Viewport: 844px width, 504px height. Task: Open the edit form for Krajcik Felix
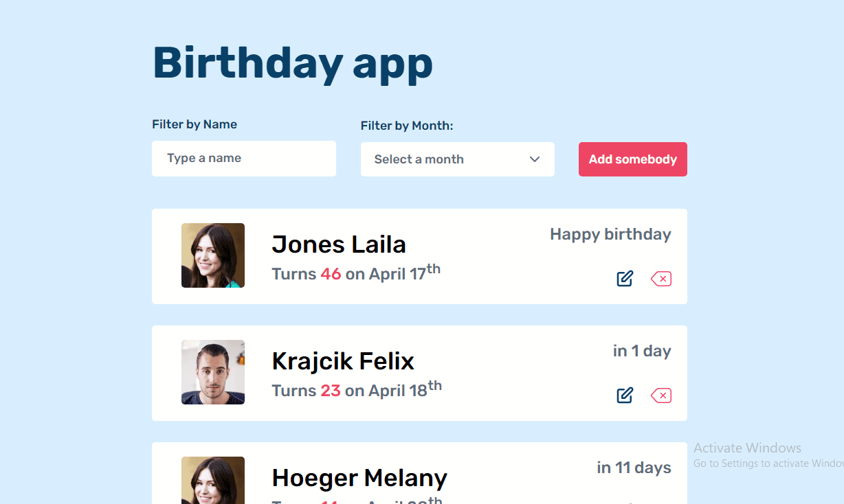pyautogui.click(x=625, y=396)
